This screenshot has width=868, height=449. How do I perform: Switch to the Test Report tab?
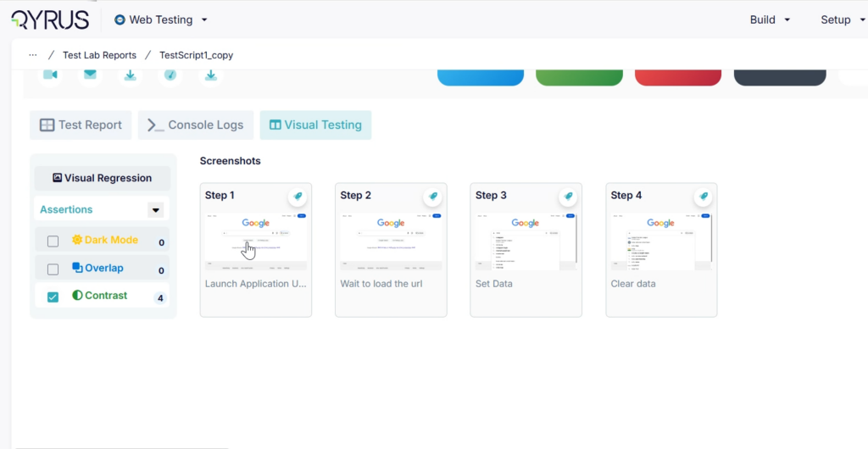(x=81, y=125)
